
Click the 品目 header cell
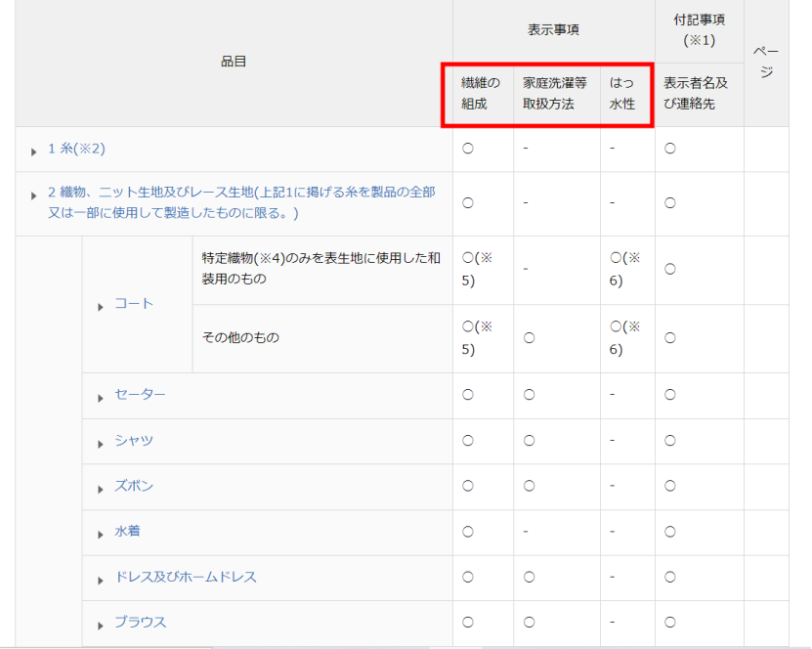[234, 62]
